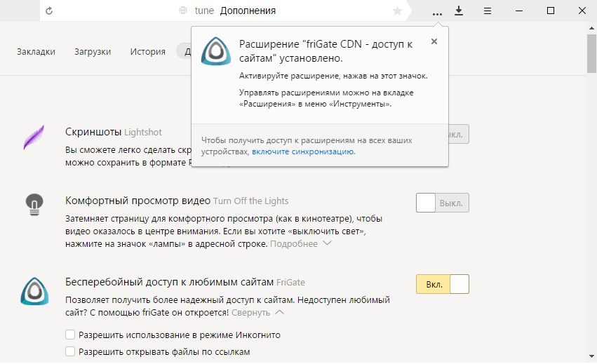The height and width of the screenshot is (364, 597).
Task: Open downloads via the arrow icon
Action: tap(459, 11)
